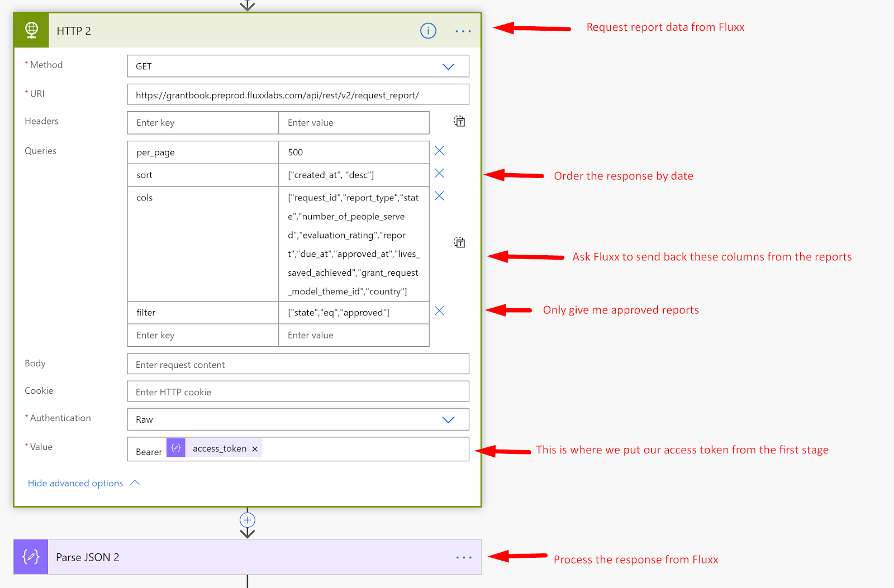The image size is (894, 588).
Task: Click the Cookie input field
Action: (298, 391)
